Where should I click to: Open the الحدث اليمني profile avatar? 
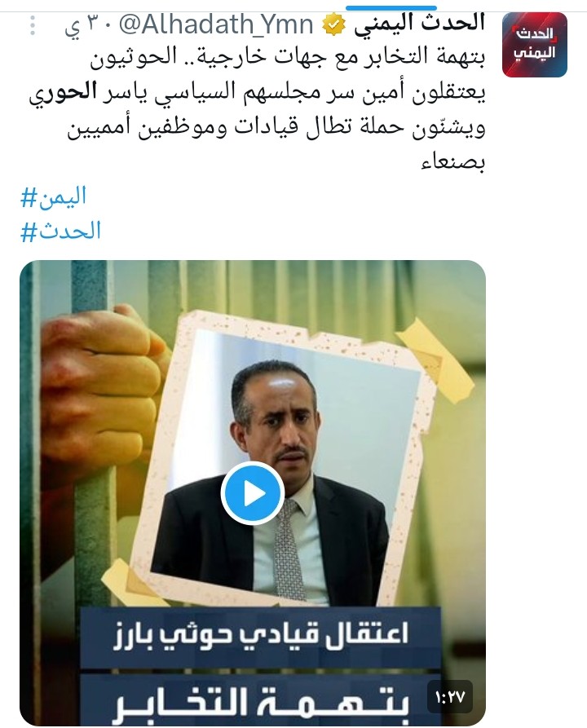pos(535,45)
